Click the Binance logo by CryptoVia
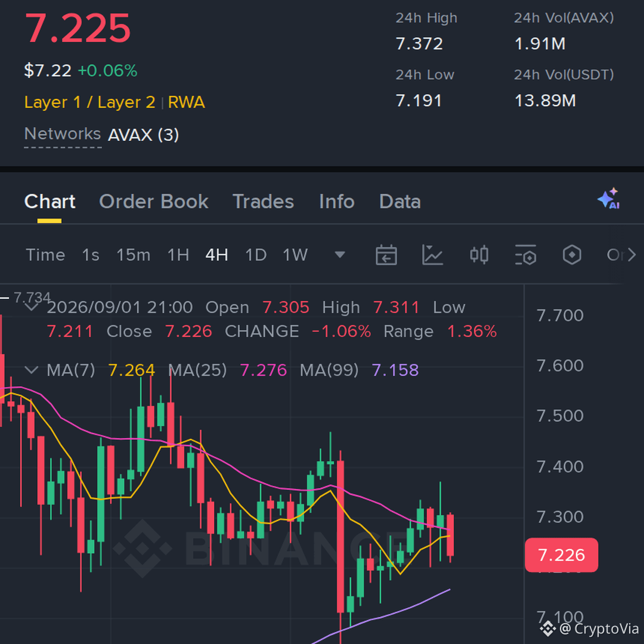The height and width of the screenshot is (644, 644). point(547,629)
